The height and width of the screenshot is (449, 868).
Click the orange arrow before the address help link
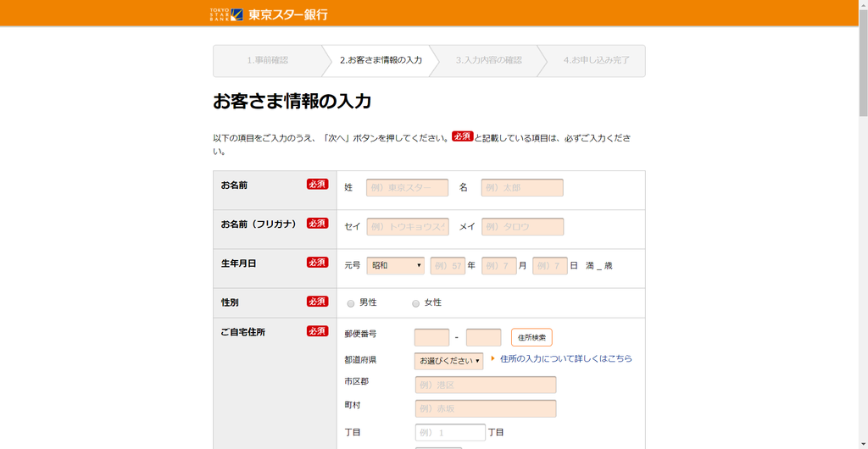click(x=492, y=358)
